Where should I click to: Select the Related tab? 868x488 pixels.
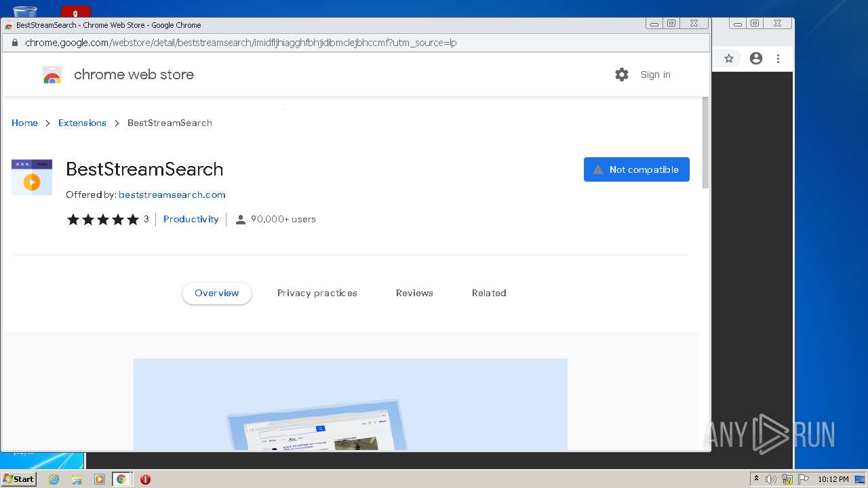[489, 293]
